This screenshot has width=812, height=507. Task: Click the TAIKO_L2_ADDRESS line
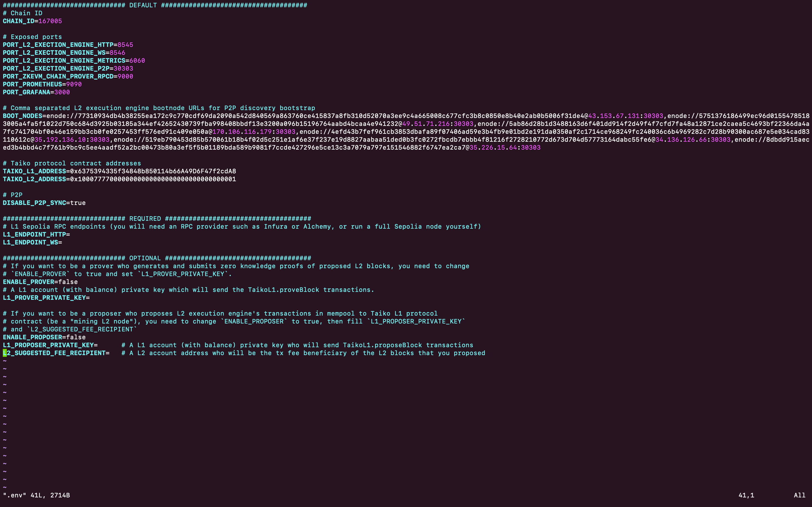click(120, 179)
